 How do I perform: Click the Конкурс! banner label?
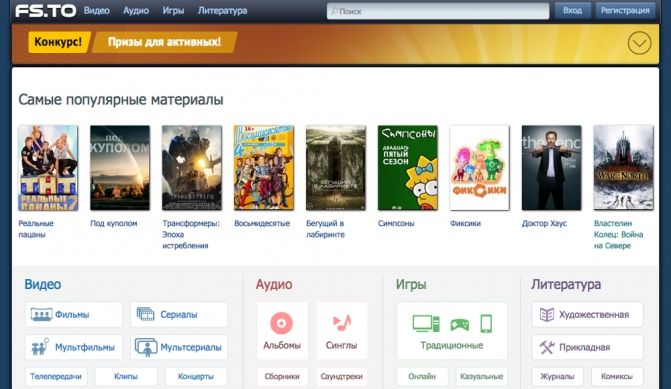(x=59, y=42)
